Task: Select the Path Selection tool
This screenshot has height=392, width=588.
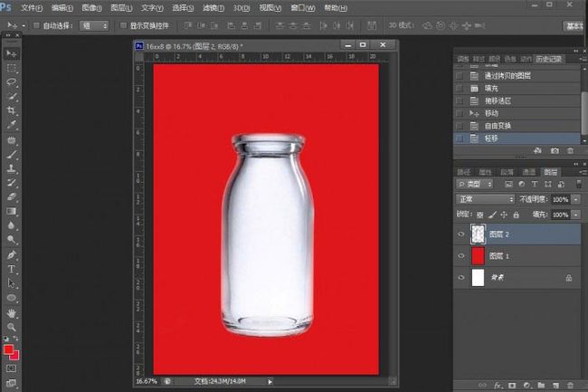Action: [11, 283]
